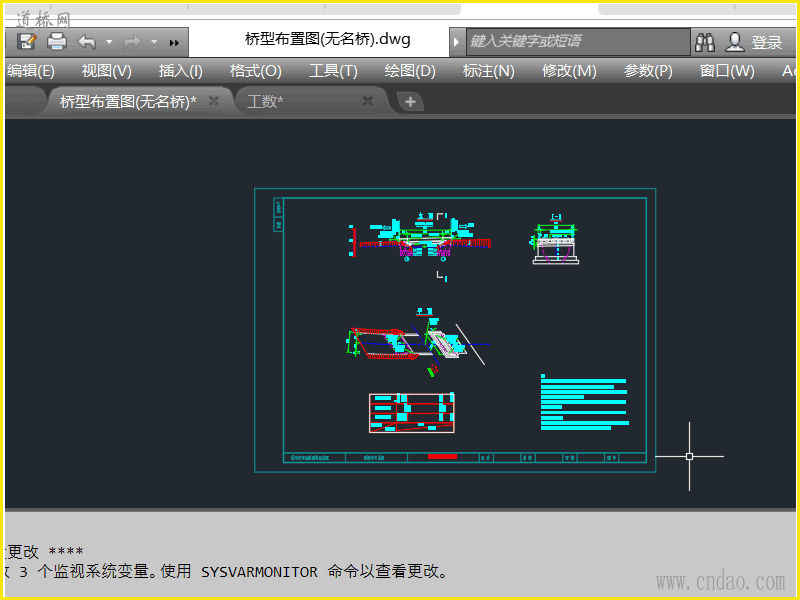Select the red-bordered quantities table
The width and height of the screenshot is (800, 600).
tap(412, 413)
